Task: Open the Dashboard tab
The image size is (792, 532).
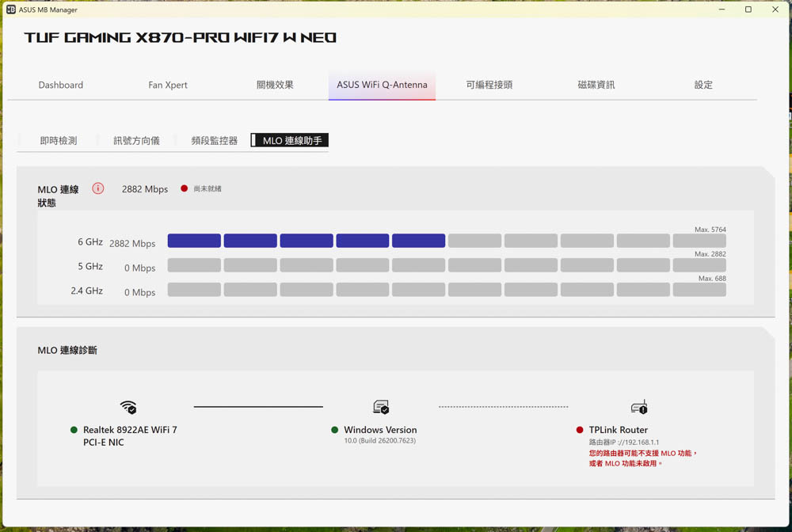Action: pyautogui.click(x=61, y=85)
